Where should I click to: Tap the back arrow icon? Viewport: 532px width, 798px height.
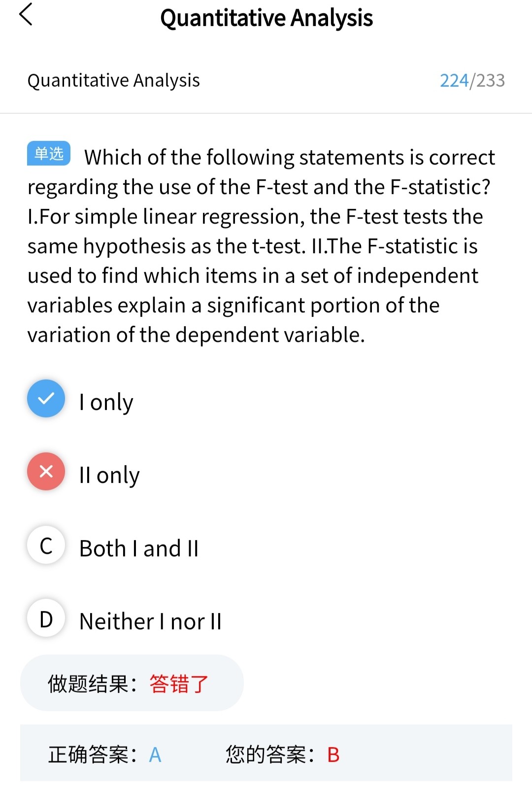point(26,14)
